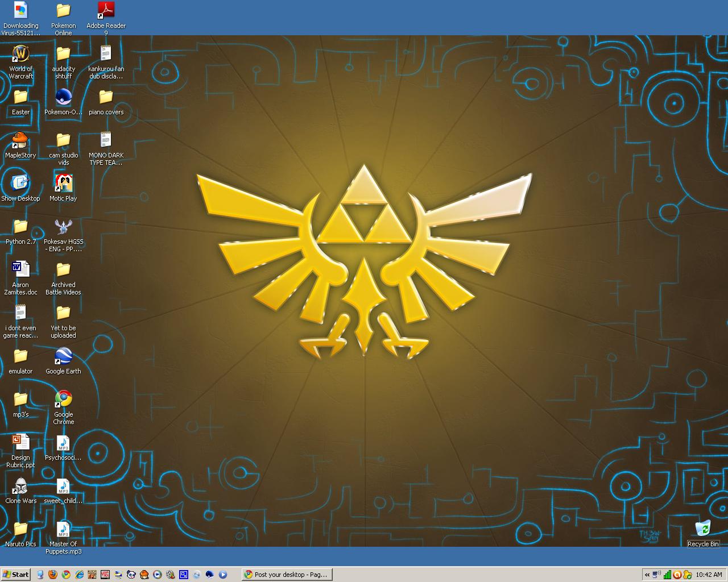Select the Google Earth desktop icon
This screenshot has height=582, width=728.
[x=63, y=356]
